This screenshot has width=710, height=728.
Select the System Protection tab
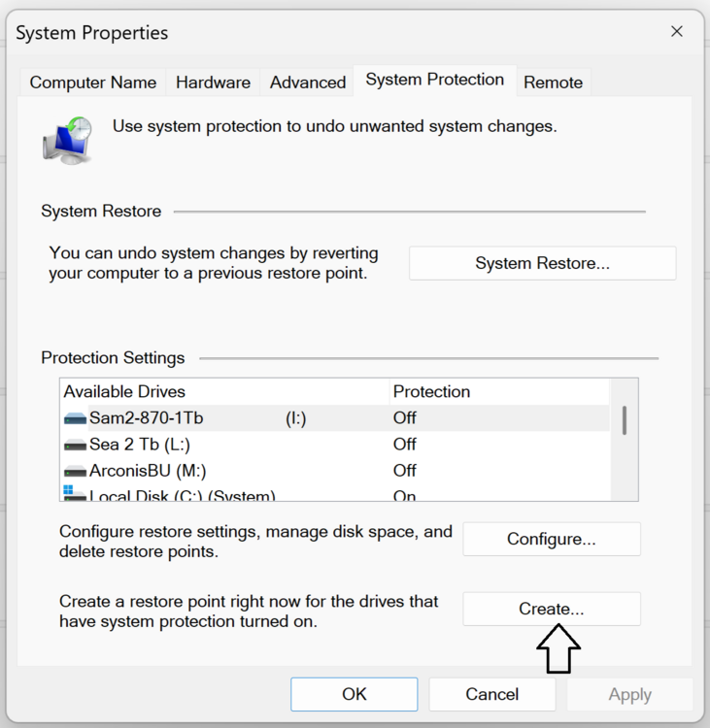tap(434, 81)
